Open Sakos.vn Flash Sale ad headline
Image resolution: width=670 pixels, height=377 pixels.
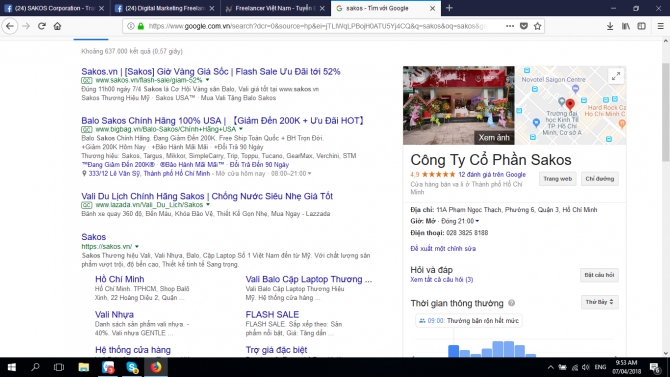[211, 71]
